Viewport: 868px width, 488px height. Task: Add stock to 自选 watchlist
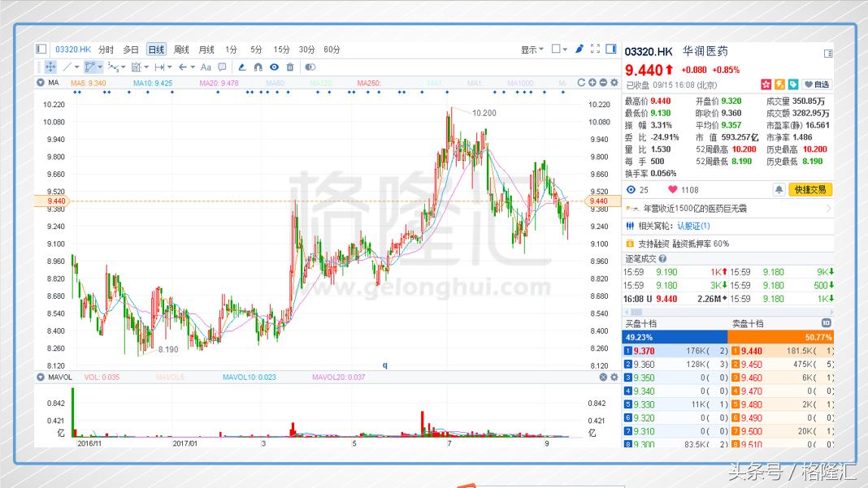pos(817,84)
